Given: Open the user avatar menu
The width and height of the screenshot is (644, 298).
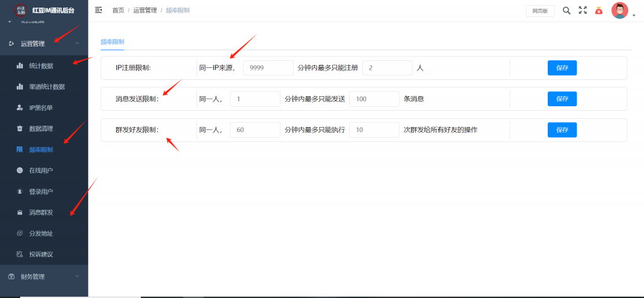Looking at the screenshot, I should point(619,11).
